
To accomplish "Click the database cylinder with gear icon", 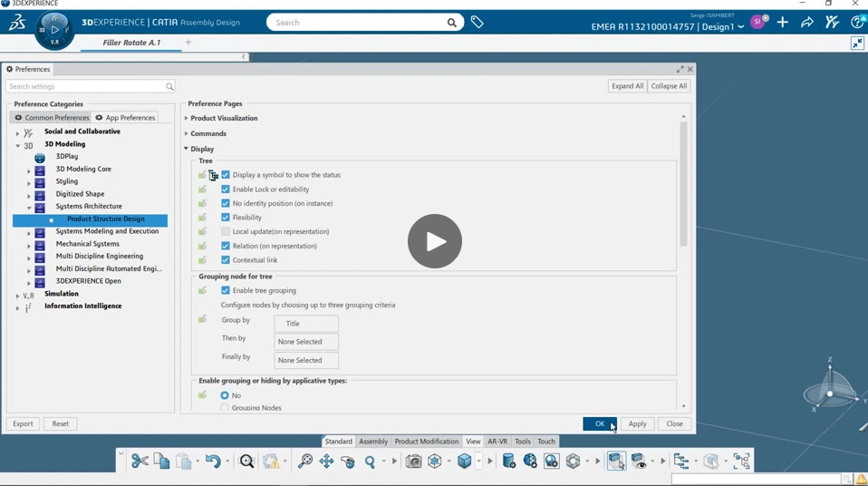I will pyautogui.click(x=508, y=461).
